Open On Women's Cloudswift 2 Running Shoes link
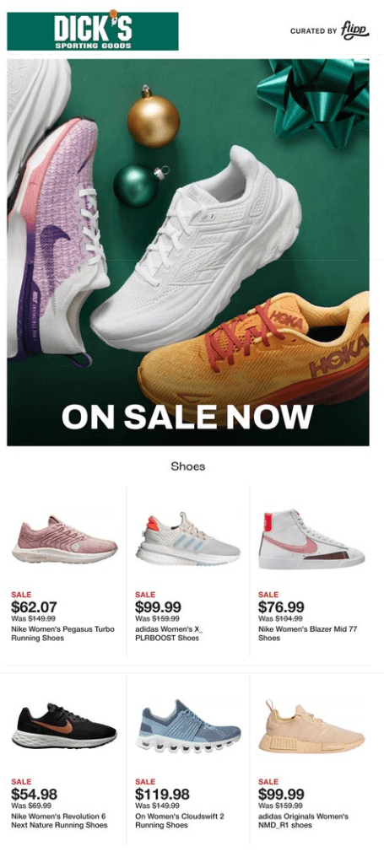The image size is (384, 868). pos(180,821)
